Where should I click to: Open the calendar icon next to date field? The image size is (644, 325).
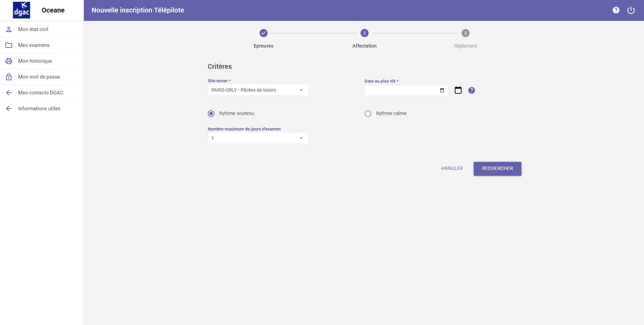(x=458, y=90)
